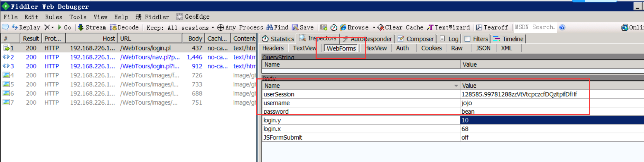The width and height of the screenshot is (644, 162).
Task: Click the Decode toolbar icon
Action: point(124,27)
